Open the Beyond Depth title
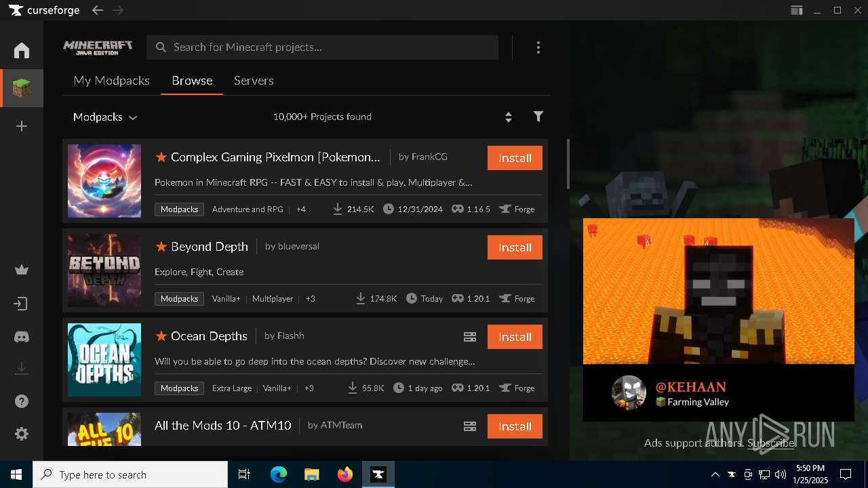 [210, 247]
